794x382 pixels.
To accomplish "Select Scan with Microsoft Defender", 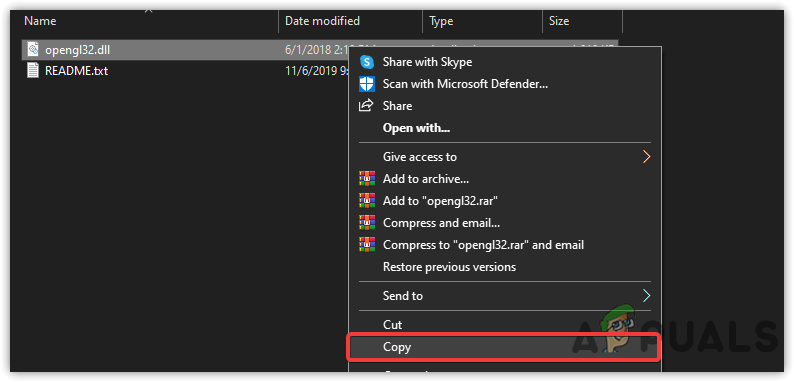I will (504, 84).
